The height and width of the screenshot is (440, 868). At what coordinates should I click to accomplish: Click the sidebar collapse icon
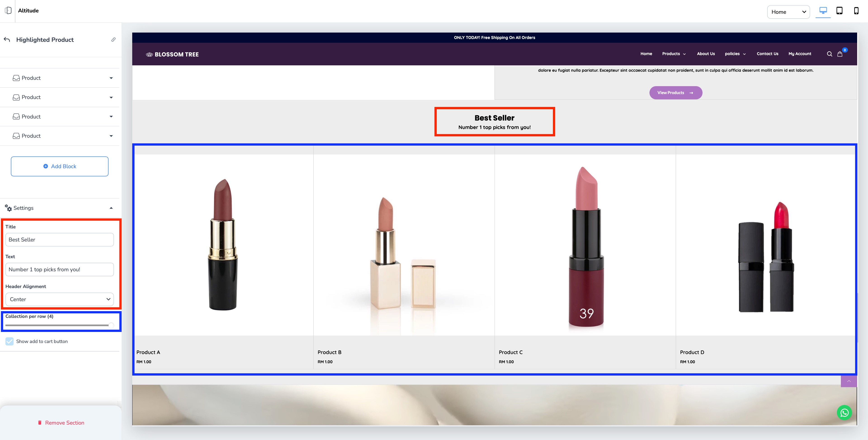pos(8,10)
